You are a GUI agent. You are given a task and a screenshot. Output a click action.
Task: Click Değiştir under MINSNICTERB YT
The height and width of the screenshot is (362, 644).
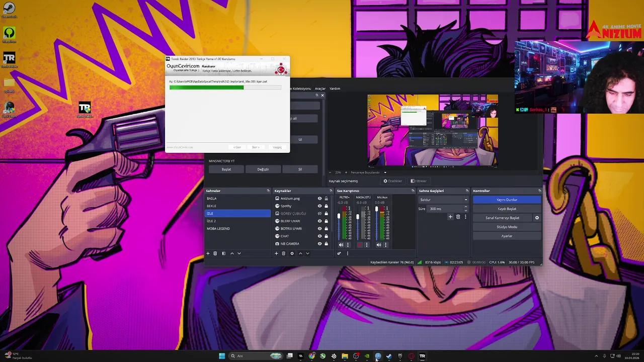(263, 169)
